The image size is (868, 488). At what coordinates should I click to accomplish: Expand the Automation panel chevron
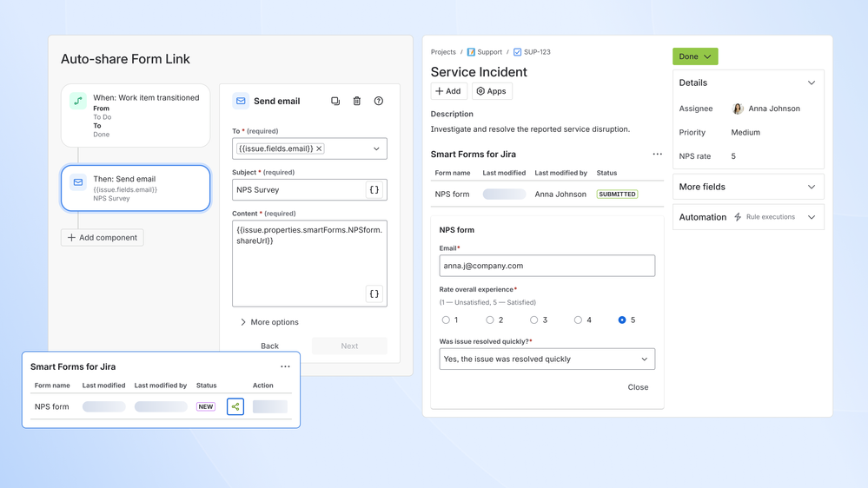pyautogui.click(x=811, y=217)
